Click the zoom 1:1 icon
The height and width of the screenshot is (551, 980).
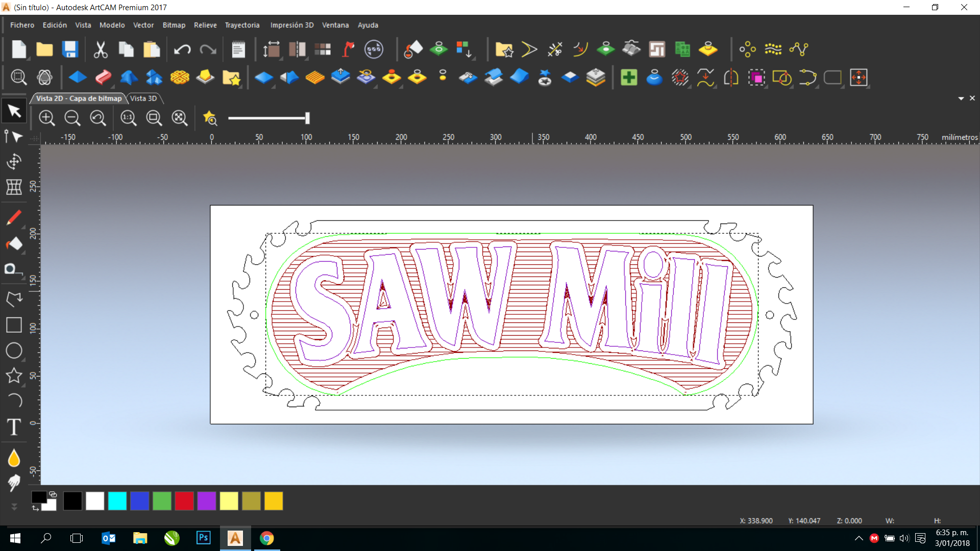tap(128, 118)
